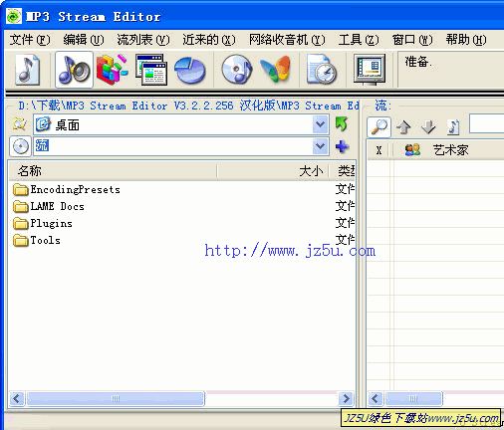The image size is (504, 430).
Task: Click the artist people icon column header
Action: click(x=412, y=150)
